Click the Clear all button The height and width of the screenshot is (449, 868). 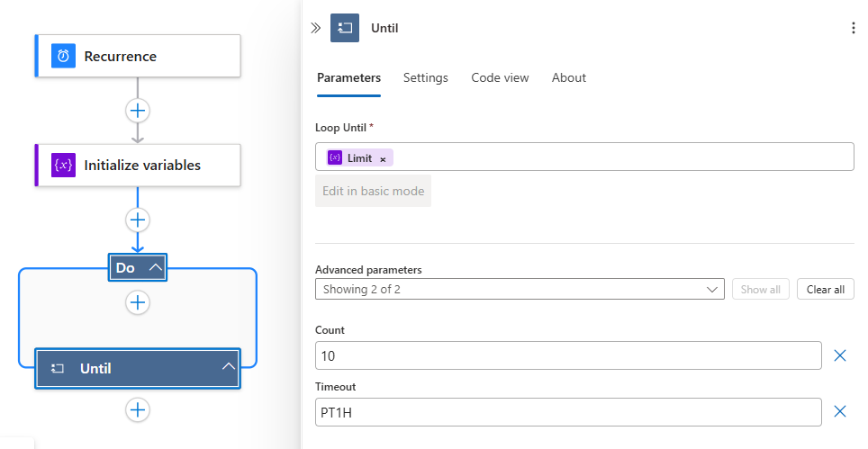(x=825, y=289)
